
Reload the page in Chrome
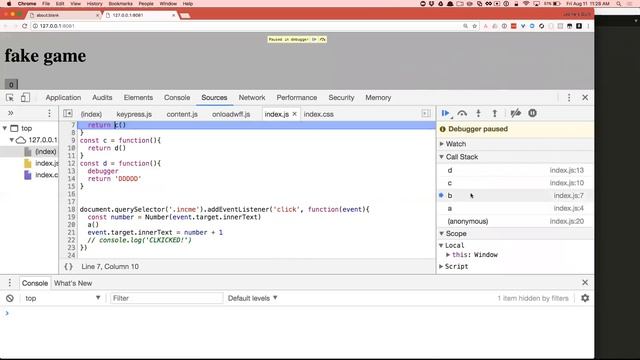click(24, 26)
